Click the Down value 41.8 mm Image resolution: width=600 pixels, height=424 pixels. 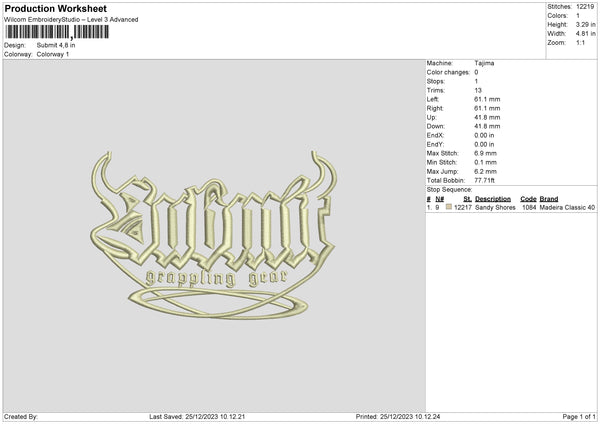[487, 126]
